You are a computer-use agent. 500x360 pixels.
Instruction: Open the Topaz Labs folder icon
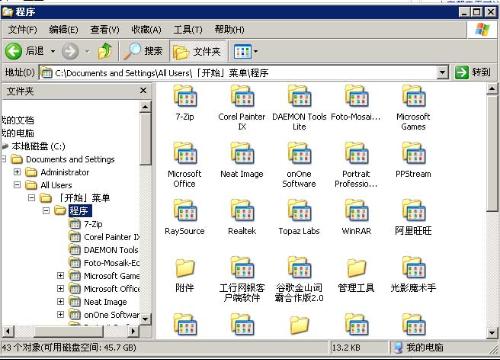(300, 211)
